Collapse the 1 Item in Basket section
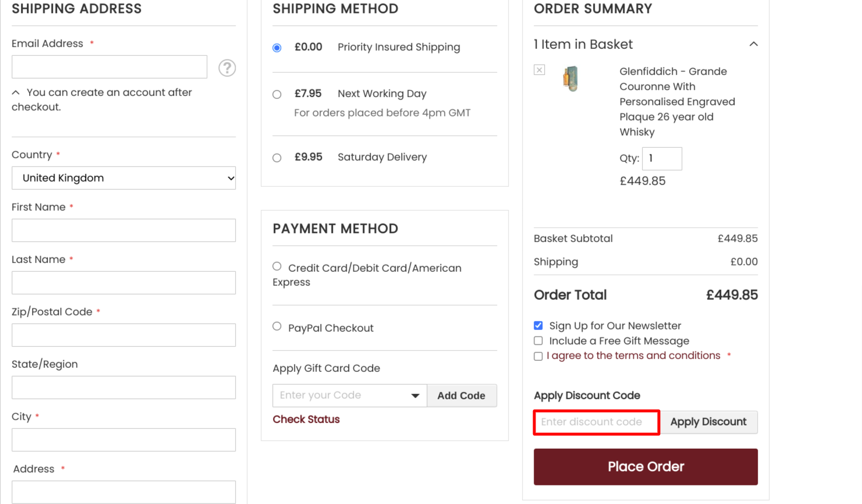Viewport: 862px width, 504px height. [x=753, y=44]
